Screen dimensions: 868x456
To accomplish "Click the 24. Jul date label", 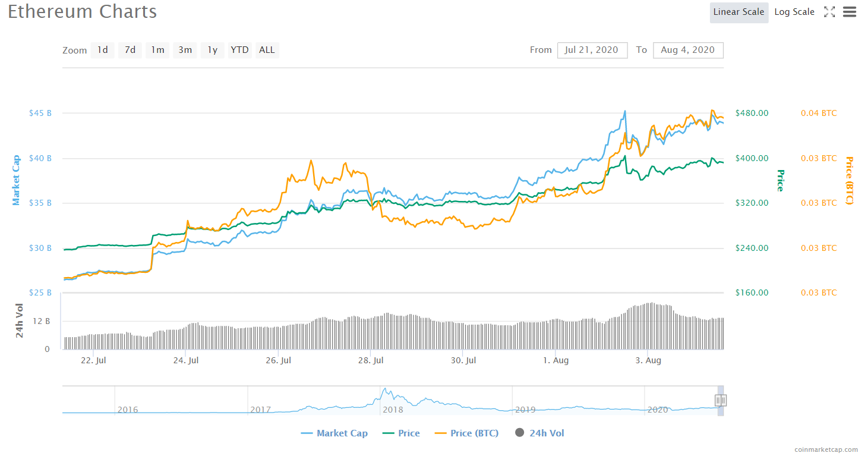I will (x=185, y=360).
